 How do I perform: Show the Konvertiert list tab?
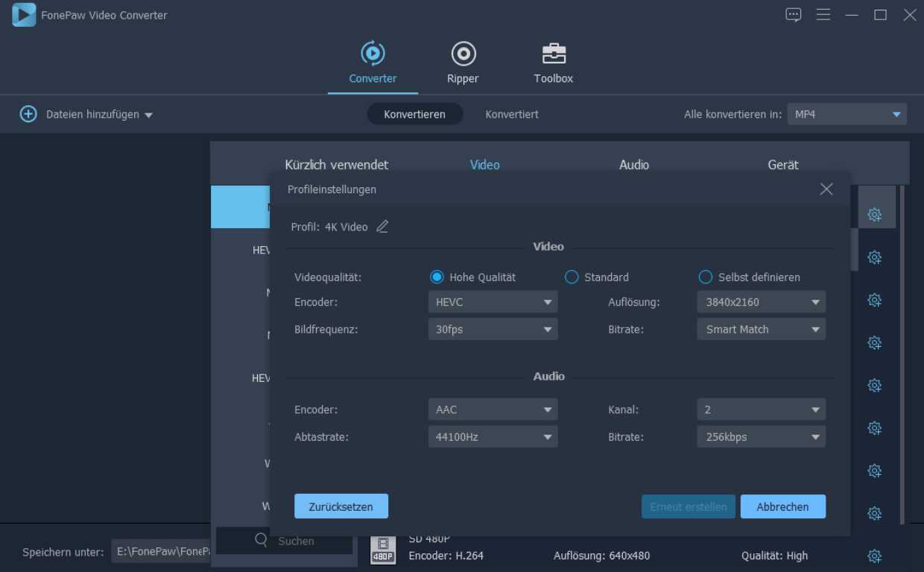[x=512, y=114]
